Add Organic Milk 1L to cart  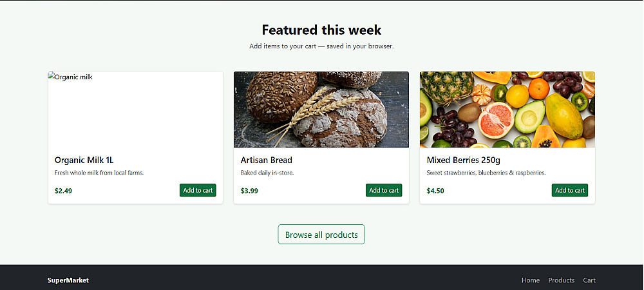coord(198,190)
